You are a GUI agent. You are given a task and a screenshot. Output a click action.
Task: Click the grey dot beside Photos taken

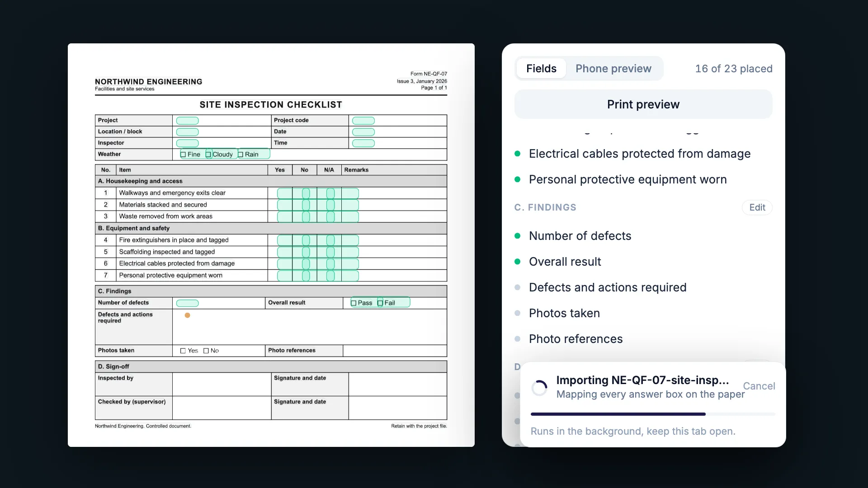tap(518, 313)
